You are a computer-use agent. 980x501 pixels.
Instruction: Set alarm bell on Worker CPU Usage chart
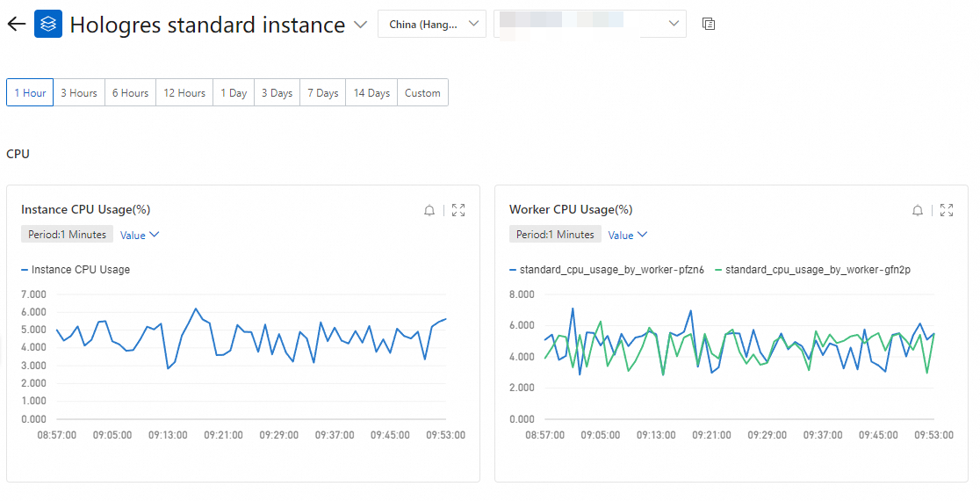tap(918, 210)
